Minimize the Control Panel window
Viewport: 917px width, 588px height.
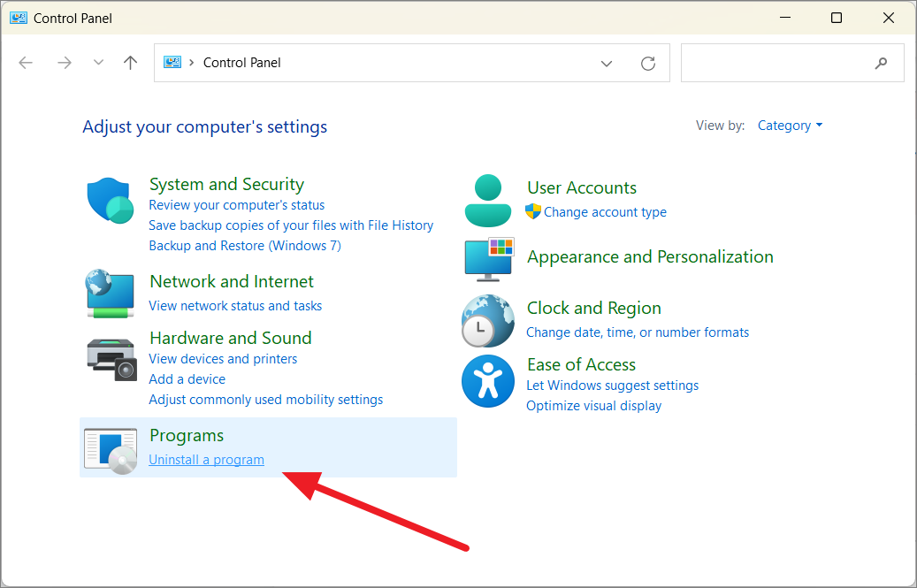click(785, 18)
